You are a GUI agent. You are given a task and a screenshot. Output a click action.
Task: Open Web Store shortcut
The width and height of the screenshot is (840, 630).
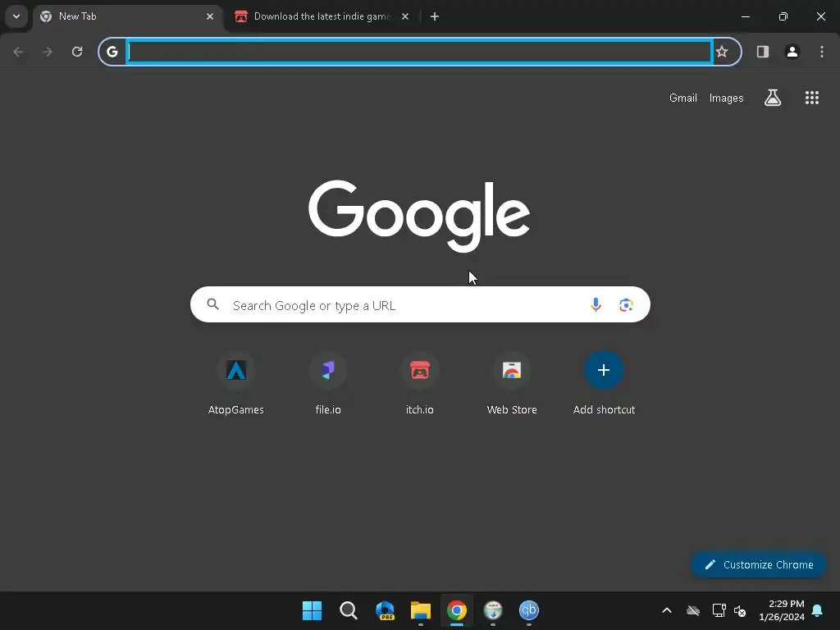tap(512, 383)
